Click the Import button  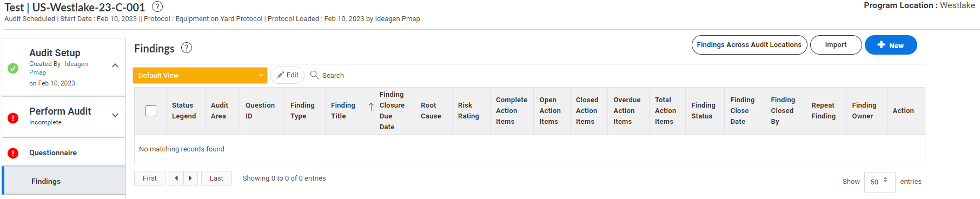(836, 45)
